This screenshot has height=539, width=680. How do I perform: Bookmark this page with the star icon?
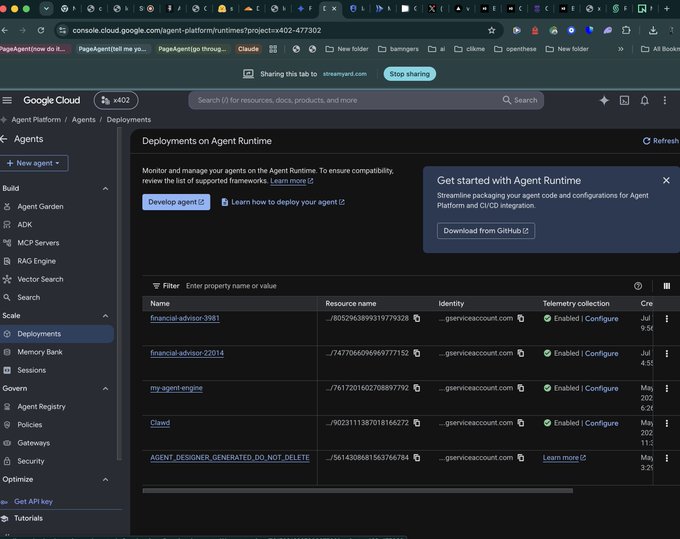(491, 30)
